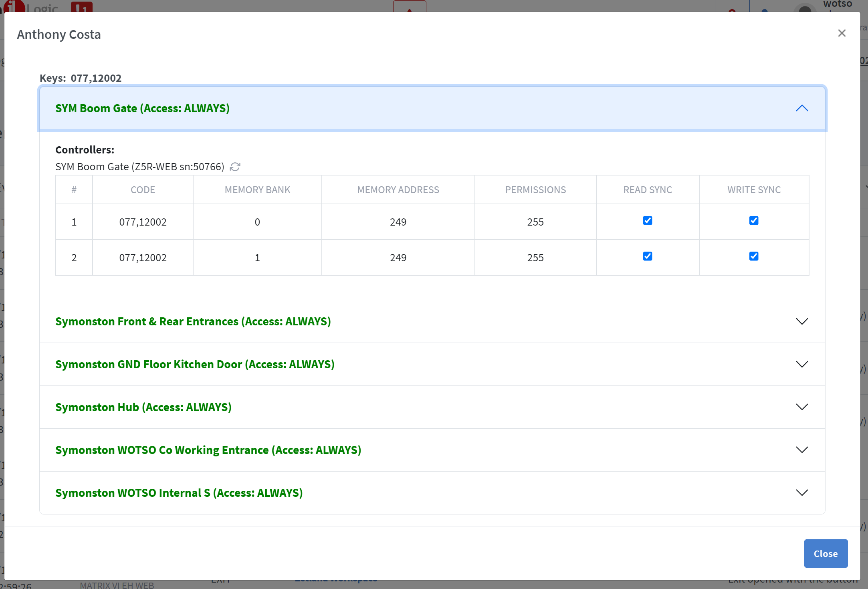This screenshot has height=589, width=868.
Task: Click the refresh icon next to SYM Boom Gate controller
Action: pos(235,167)
